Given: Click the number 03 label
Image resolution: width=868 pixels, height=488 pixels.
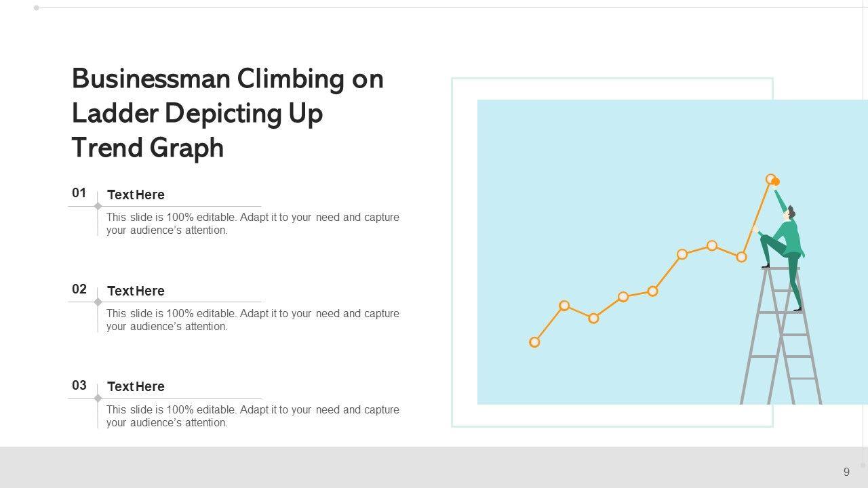Looking at the screenshot, I should 79,386.
